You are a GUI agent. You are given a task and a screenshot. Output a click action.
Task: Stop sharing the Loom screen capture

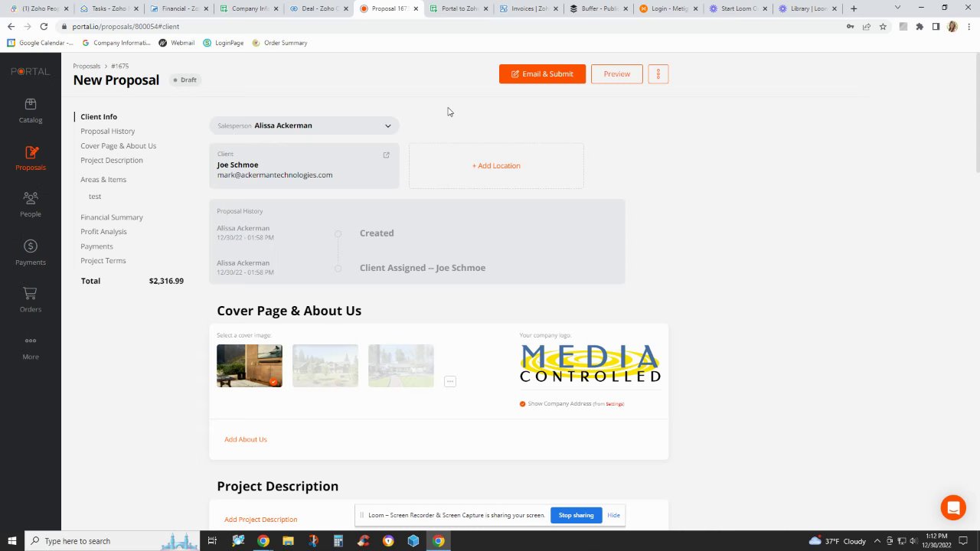pyautogui.click(x=576, y=515)
